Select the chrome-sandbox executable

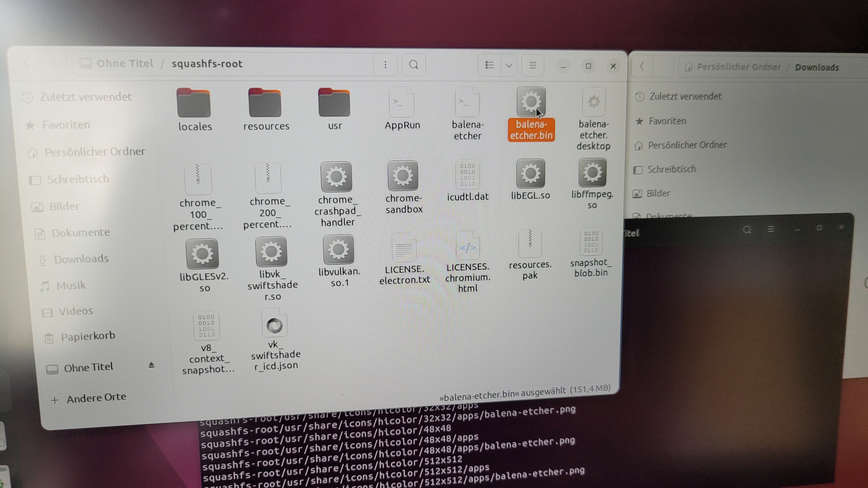403,176
